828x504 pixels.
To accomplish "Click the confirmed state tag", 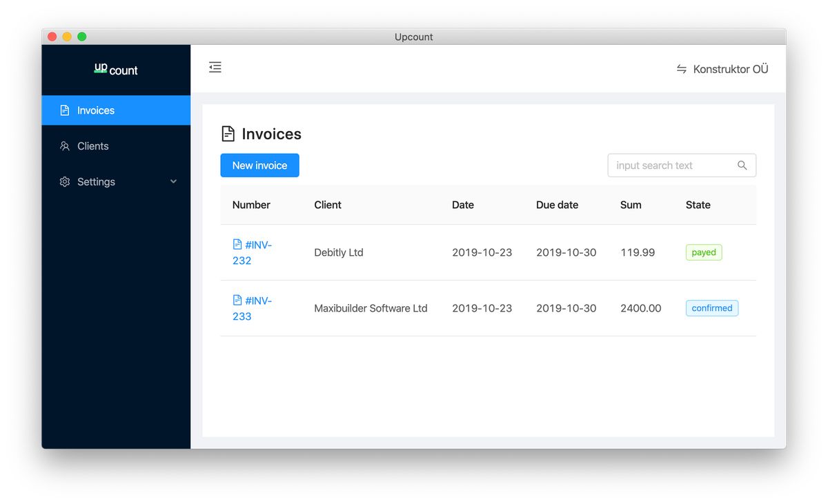I will point(712,308).
